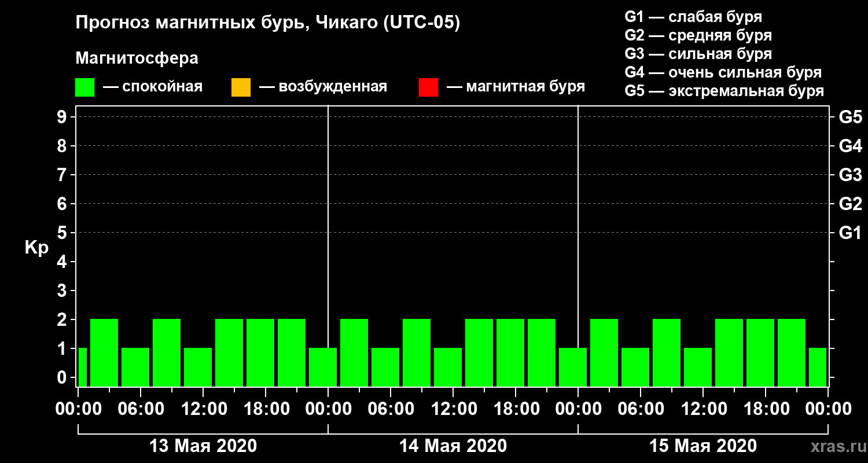Click the xras.ru watermark link
The height and width of the screenshot is (463, 868).
(x=835, y=446)
